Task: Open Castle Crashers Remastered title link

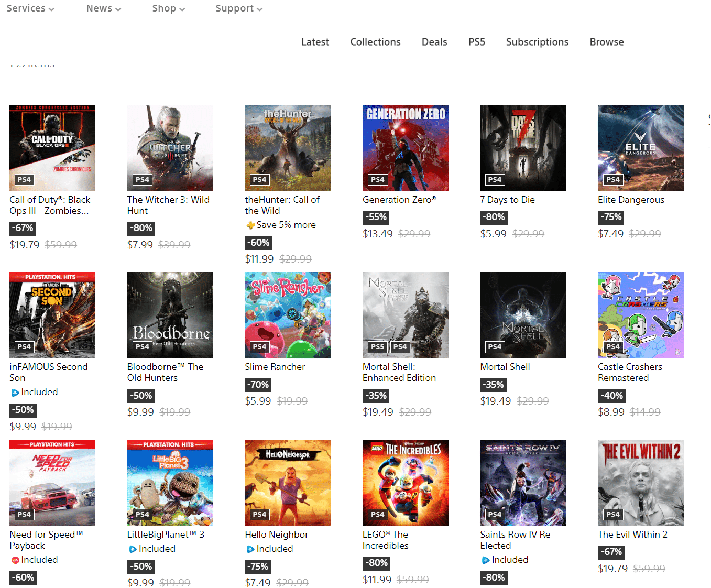Action: [630, 372]
